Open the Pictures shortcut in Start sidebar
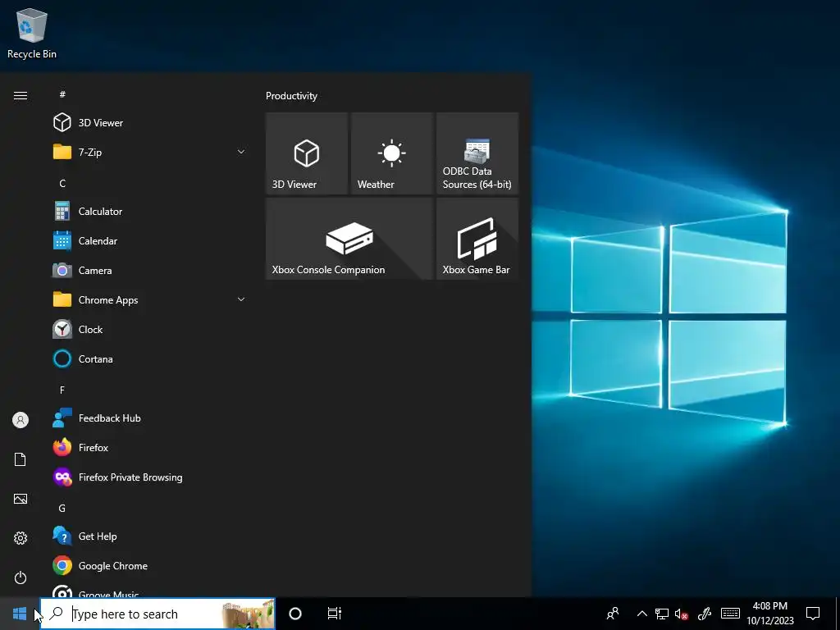This screenshot has width=840, height=630. (x=21, y=499)
